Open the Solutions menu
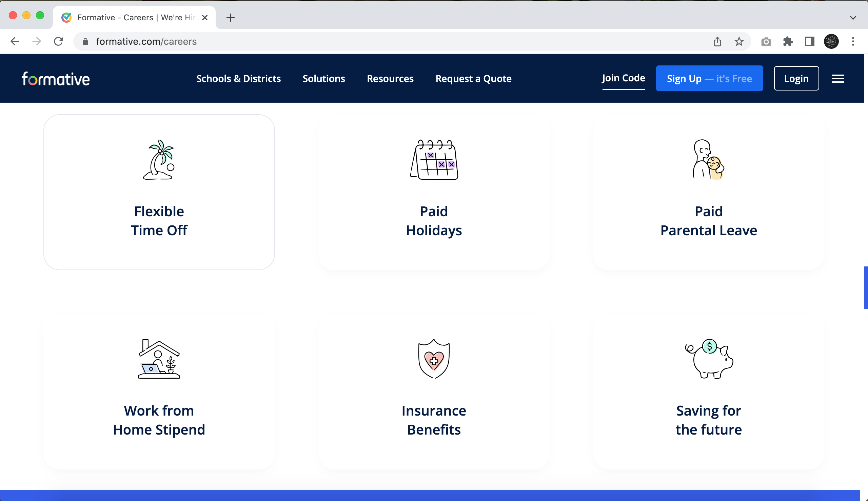The width and height of the screenshot is (868, 501). tap(323, 79)
